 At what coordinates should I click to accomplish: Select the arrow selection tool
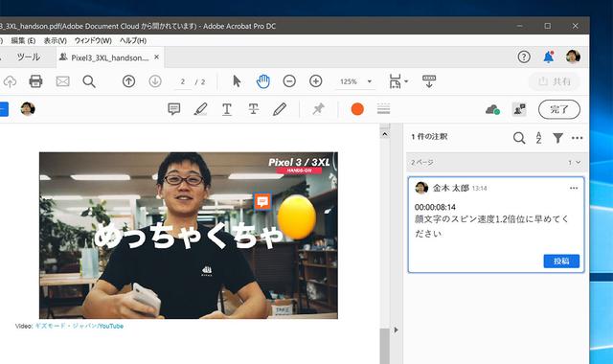(x=237, y=81)
